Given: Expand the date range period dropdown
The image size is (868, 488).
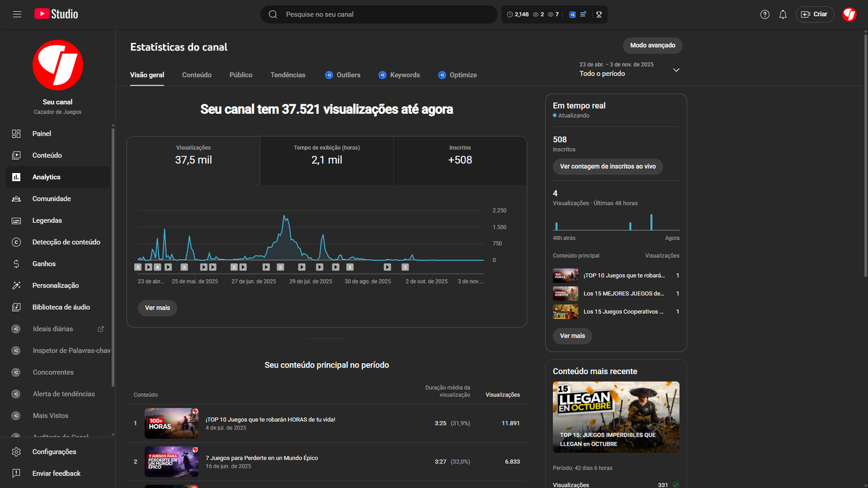Looking at the screenshot, I should pos(676,70).
